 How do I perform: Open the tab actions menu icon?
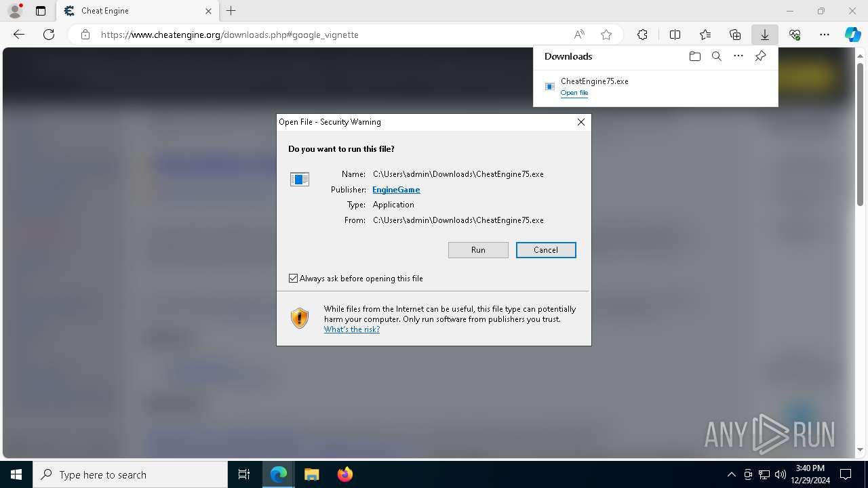[x=41, y=11]
